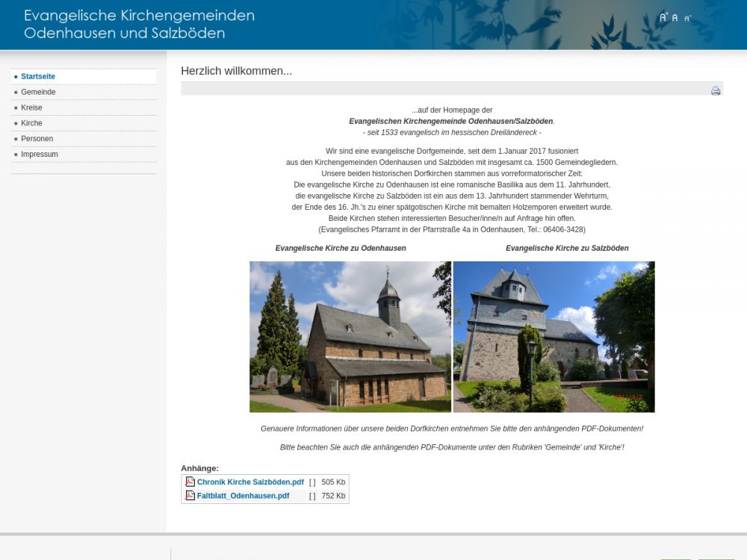Navigate to Personen in the sidebar
The image size is (747, 560).
click(37, 139)
